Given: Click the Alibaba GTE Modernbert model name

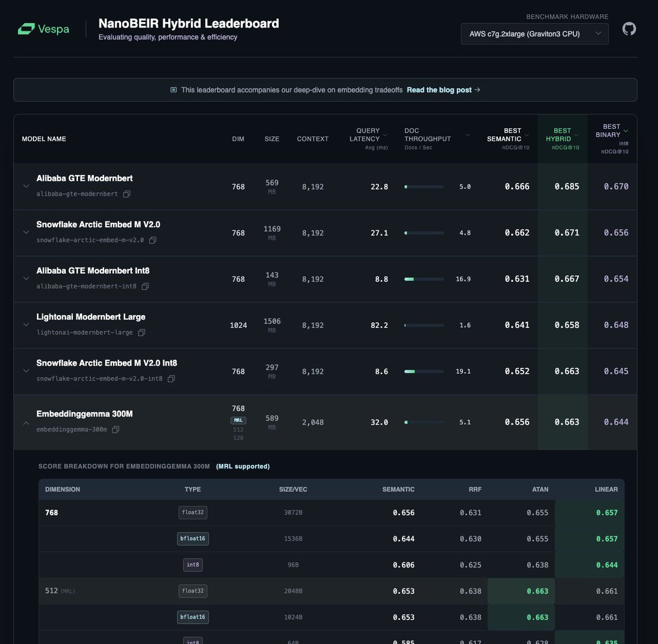Looking at the screenshot, I should point(84,178).
